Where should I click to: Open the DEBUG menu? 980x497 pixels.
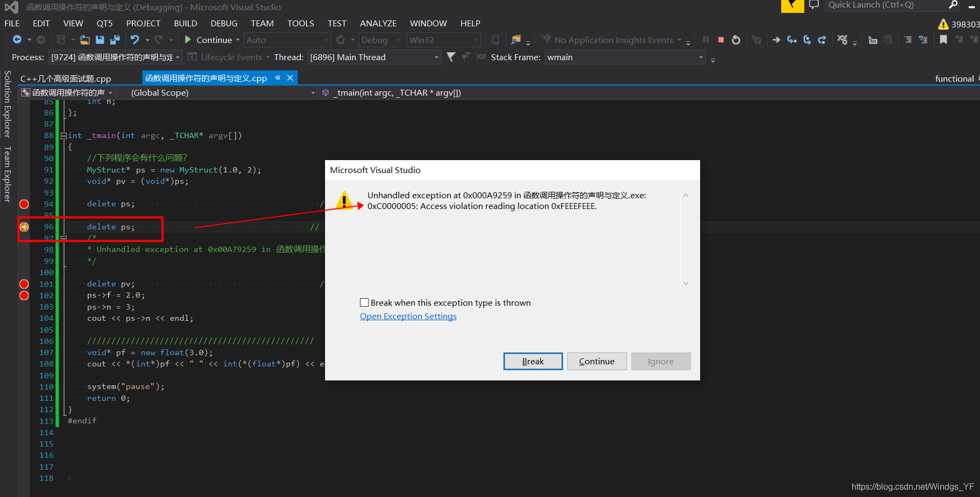(x=224, y=24)
